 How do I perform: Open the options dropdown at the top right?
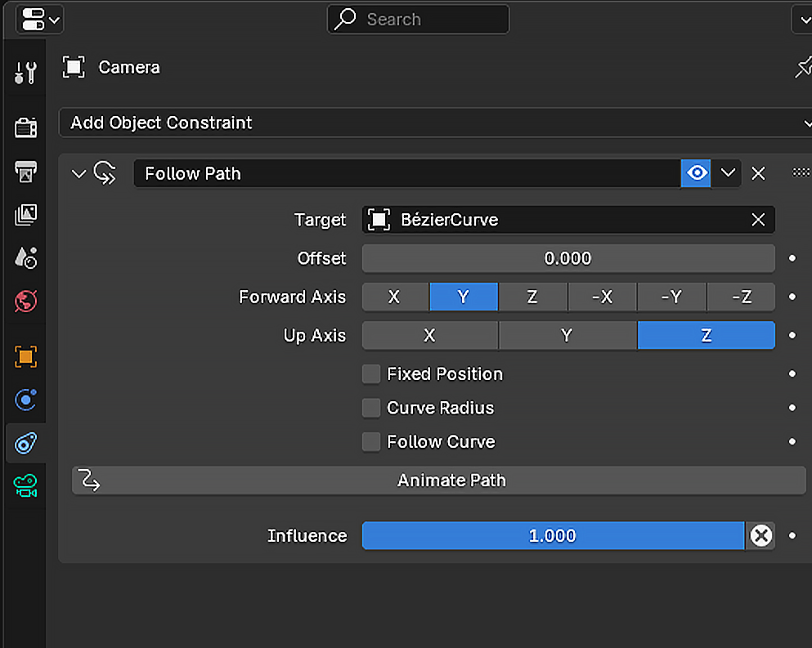pos(803,20)
